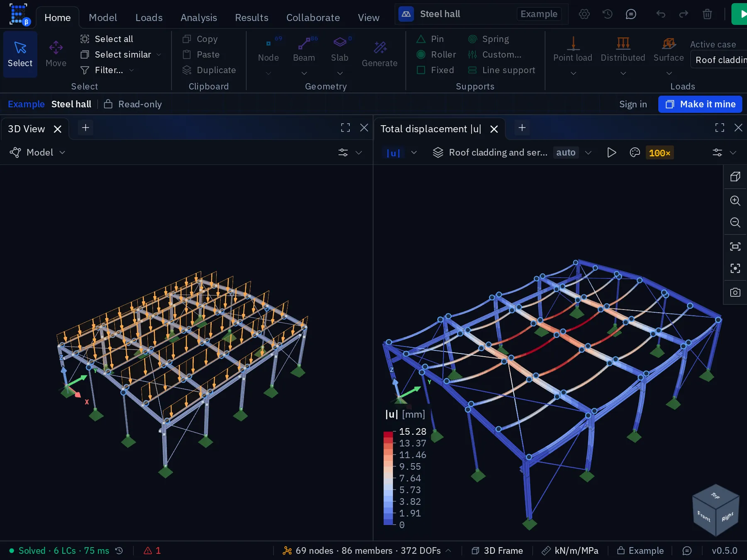Open the Loads ribbon tab
747x560 pixels.
click(x=149, y=18)
